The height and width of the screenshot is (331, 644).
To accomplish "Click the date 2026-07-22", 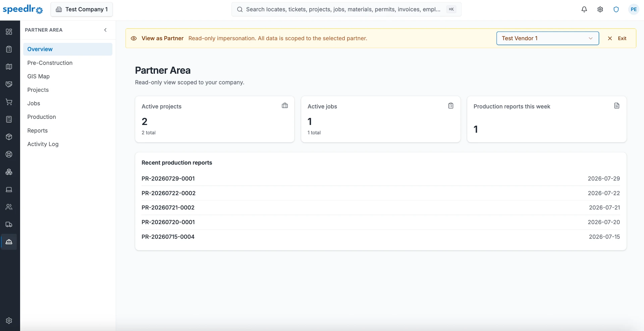I will pyautogui.click(x=604, y=193).
